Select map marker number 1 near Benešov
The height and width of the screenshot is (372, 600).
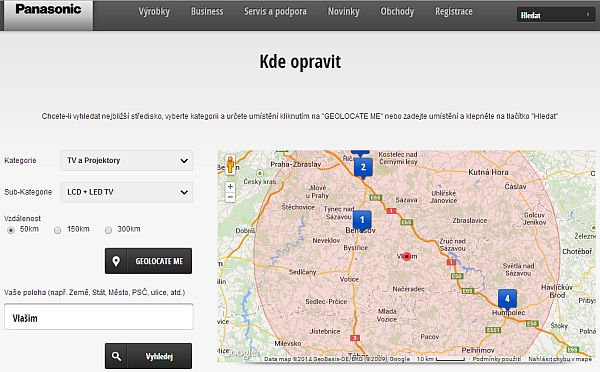(x=362, y=221)
